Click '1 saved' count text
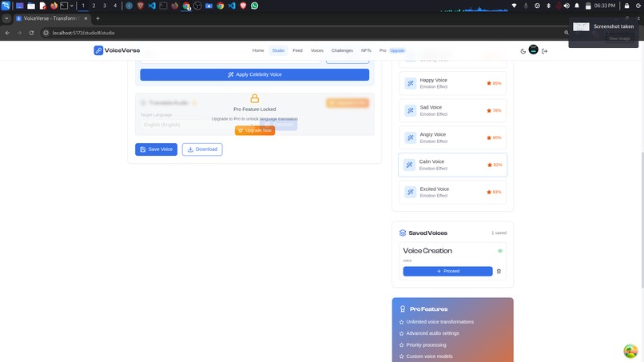644x362 pixels. coord(499,233)
